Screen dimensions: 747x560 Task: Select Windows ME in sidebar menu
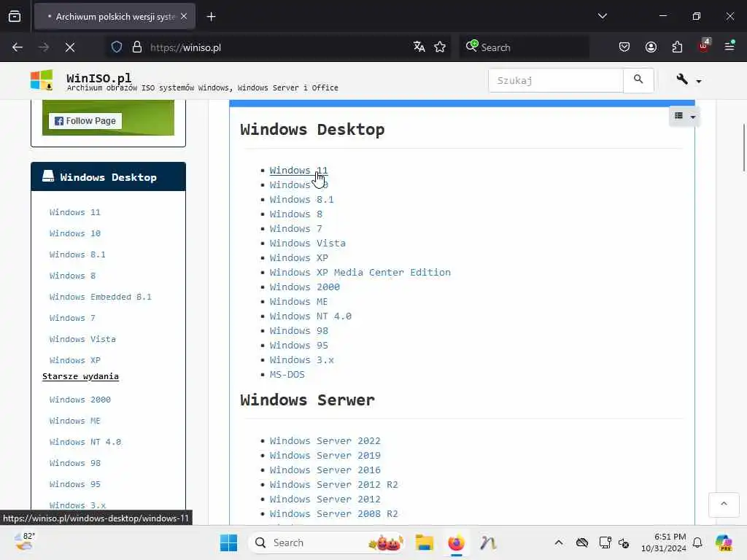pyautogui.click(x=75, y=421)
